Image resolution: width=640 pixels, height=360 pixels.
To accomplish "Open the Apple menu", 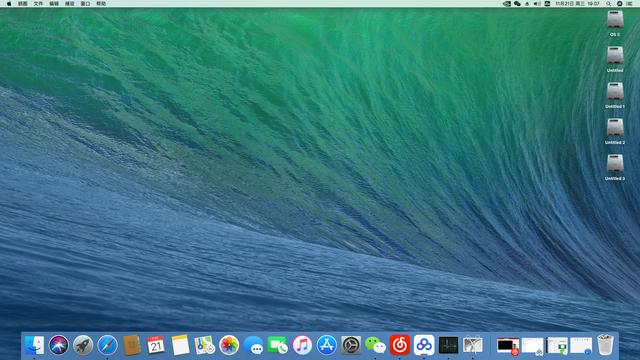I will (9, 4).
